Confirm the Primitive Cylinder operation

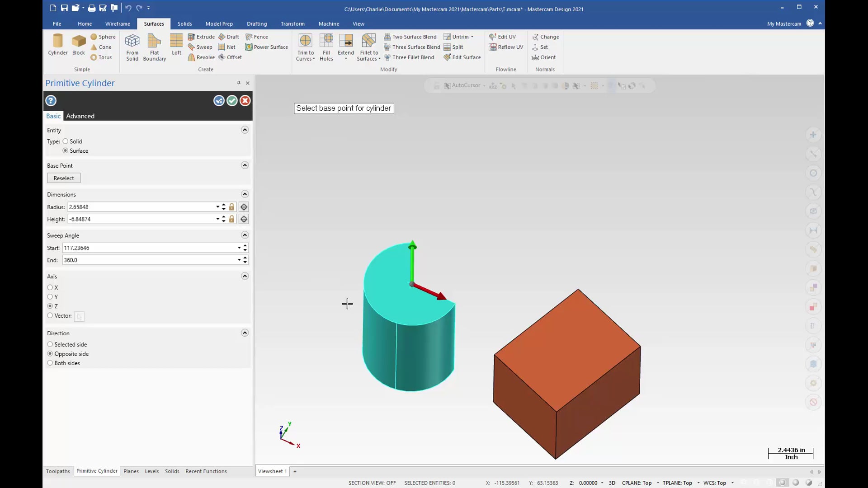pos(232,100)
